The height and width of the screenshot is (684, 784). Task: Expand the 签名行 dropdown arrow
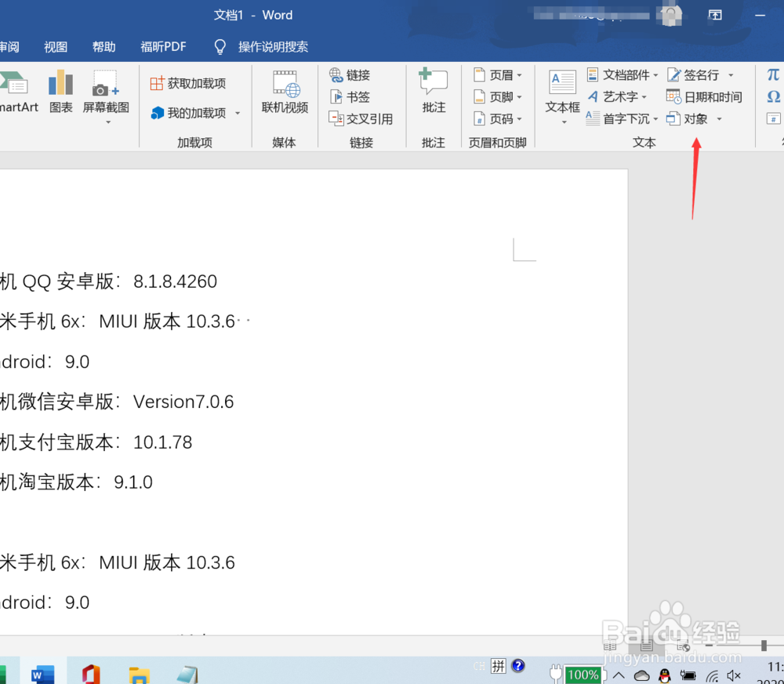(731, 75)
